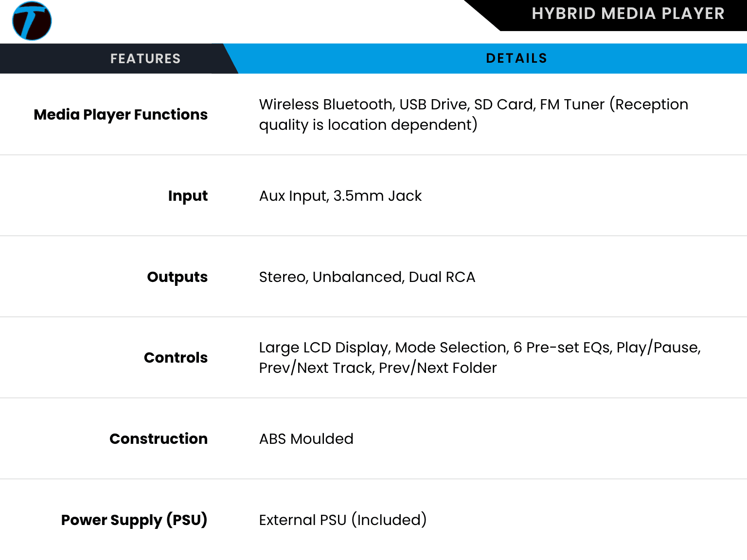Select the Controls feature label
The height and width of the screenshot is (560, 747).
click(x=176, y=358)
